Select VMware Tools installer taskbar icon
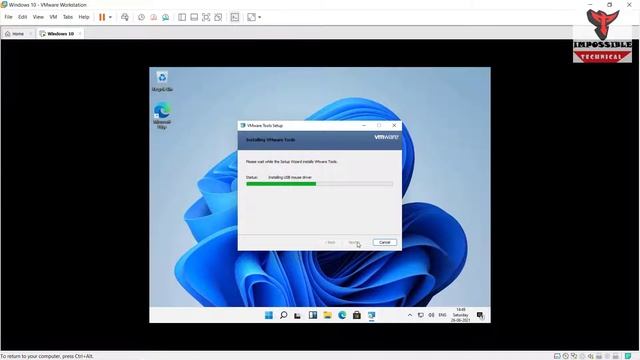The image size is (640, 360). click(x=371, y=315)
